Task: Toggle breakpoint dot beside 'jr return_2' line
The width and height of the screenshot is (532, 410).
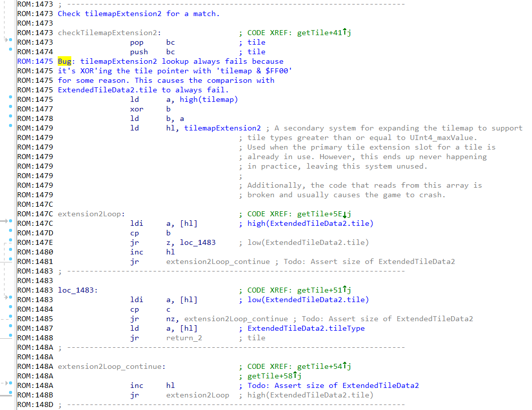Action: point(11,335)
